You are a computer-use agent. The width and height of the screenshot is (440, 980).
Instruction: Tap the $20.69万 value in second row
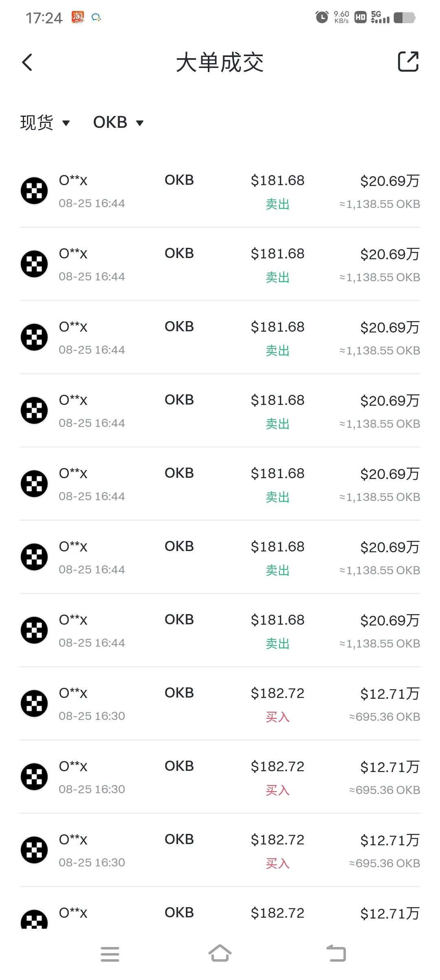coord(390,254)
